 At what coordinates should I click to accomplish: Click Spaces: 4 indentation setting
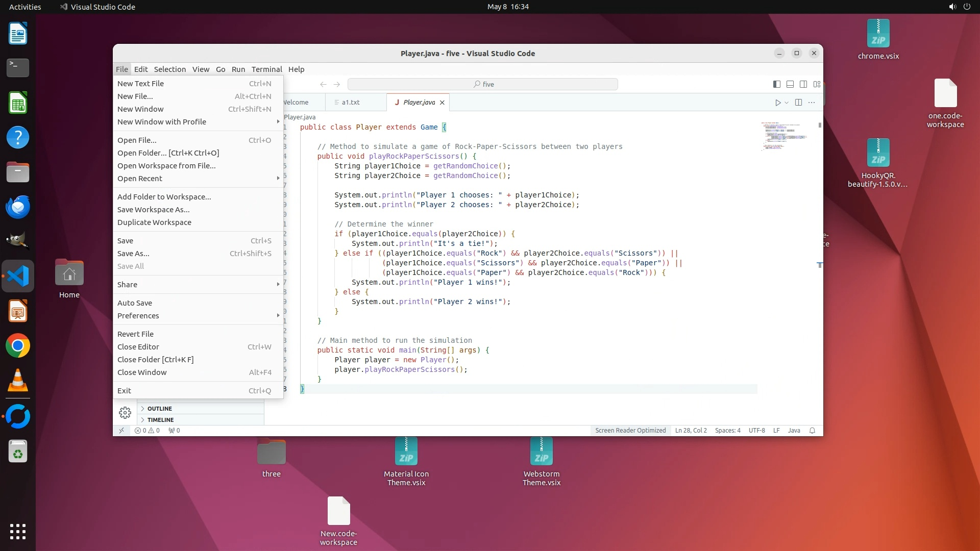(727, 431)
